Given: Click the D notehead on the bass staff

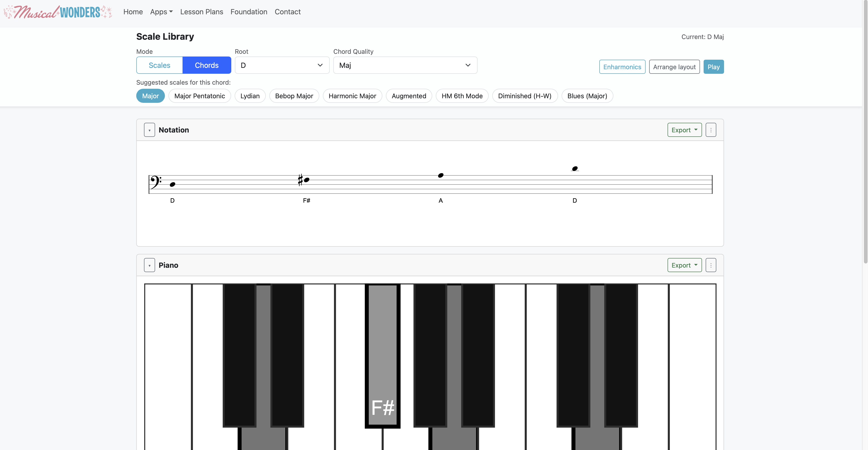Looking at the screenshot, I should pos(173,184).
